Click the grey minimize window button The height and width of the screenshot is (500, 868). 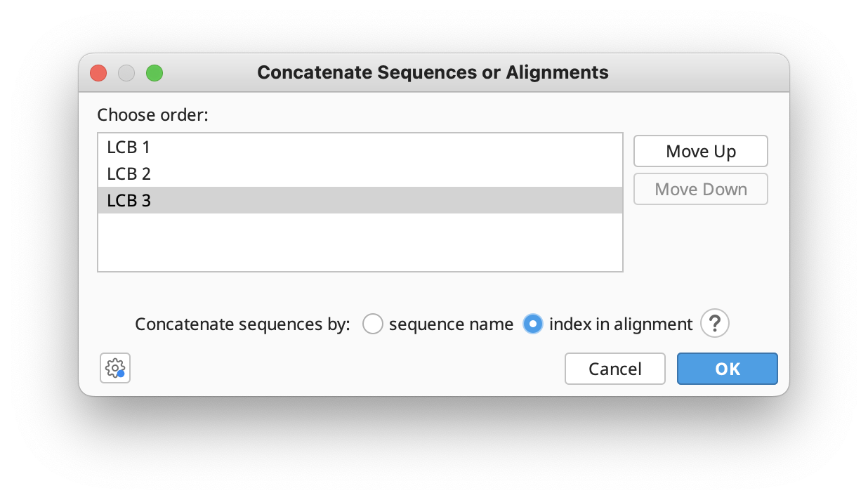(126, 73)
